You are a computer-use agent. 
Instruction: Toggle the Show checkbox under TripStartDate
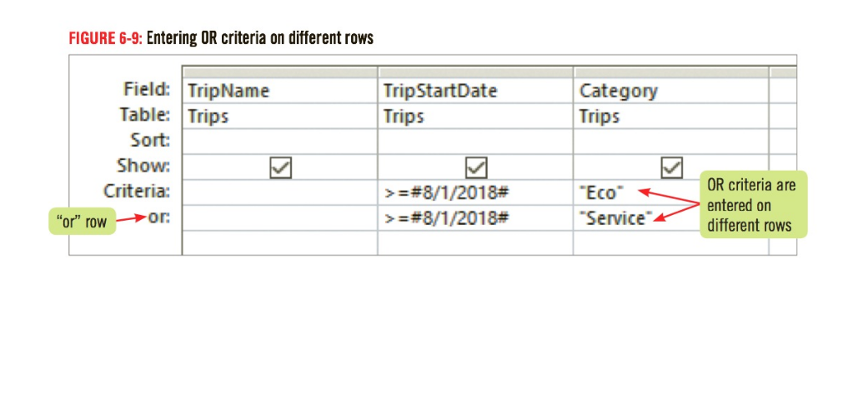(x=476, y=167)
